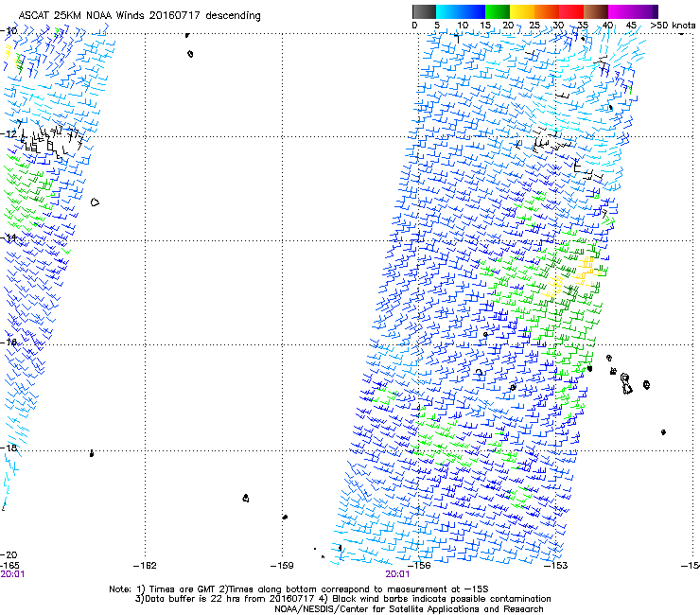Image resolution: width=700 pixels, height=615 pixels.
Task: Click the purple '20:01' time under -165
Action: pos(12,574)
